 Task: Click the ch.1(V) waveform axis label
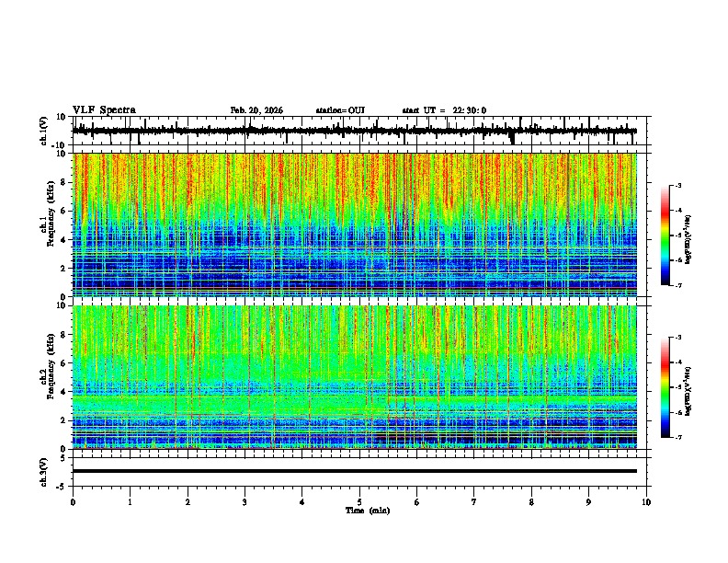click(x=44, y=131)
